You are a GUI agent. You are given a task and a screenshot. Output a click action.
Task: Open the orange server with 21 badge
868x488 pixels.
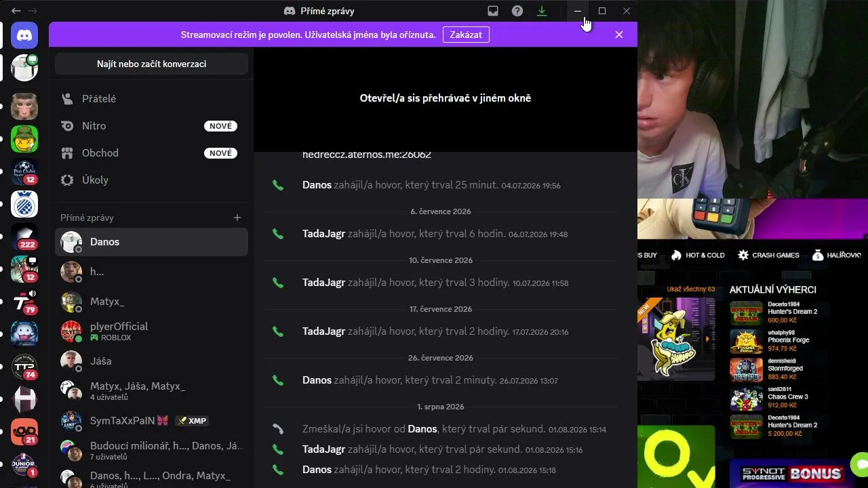(24, 432)
